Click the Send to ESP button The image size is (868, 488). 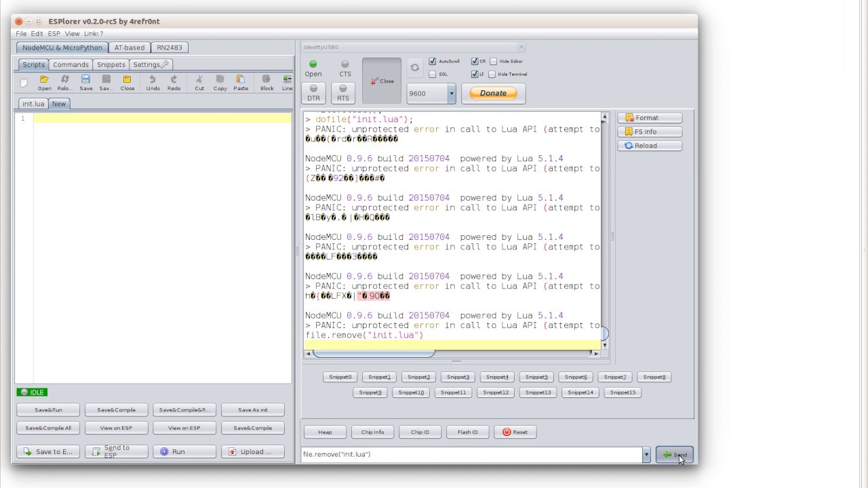coord(117,451)
